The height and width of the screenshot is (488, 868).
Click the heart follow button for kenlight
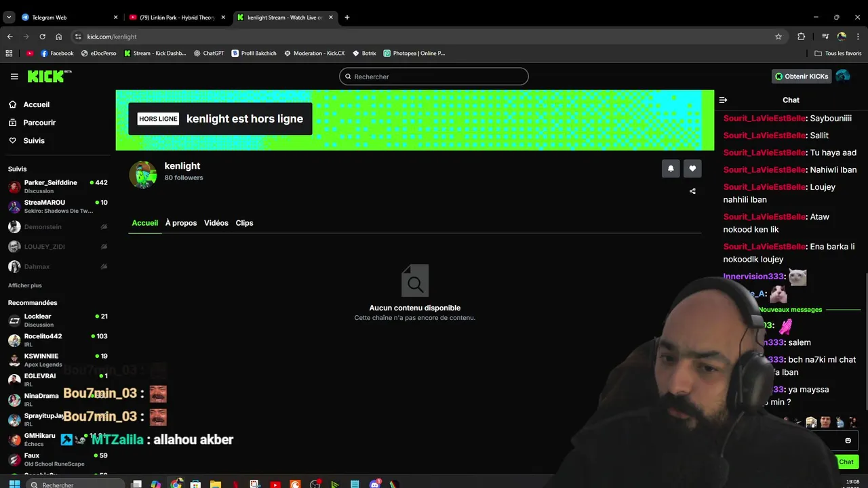(x=692, y=169)
